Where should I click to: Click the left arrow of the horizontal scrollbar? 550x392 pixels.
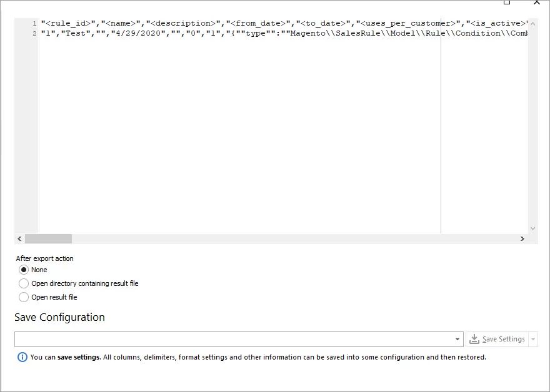tap(19, 238)
